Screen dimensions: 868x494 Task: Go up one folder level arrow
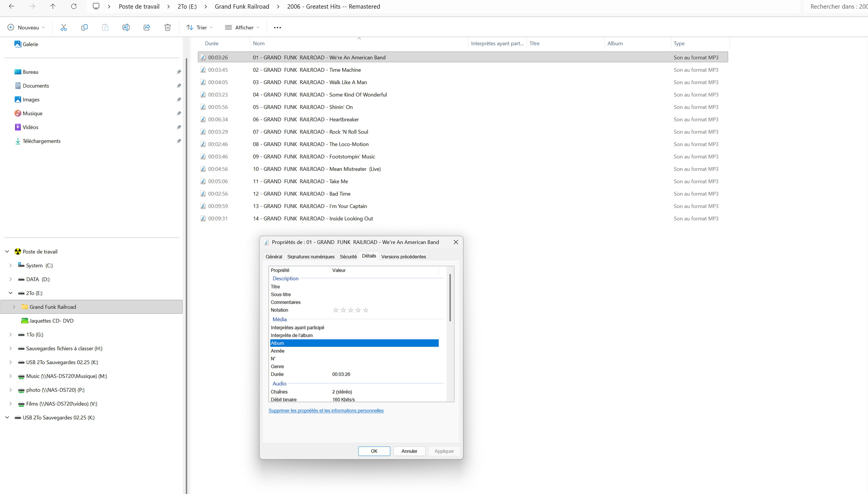point(53,6)
